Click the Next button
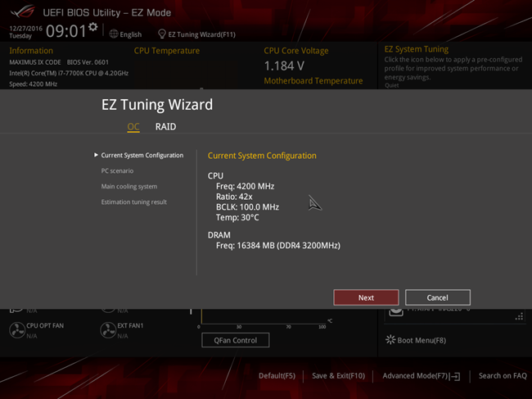532x399 pixels. [366, 297]
